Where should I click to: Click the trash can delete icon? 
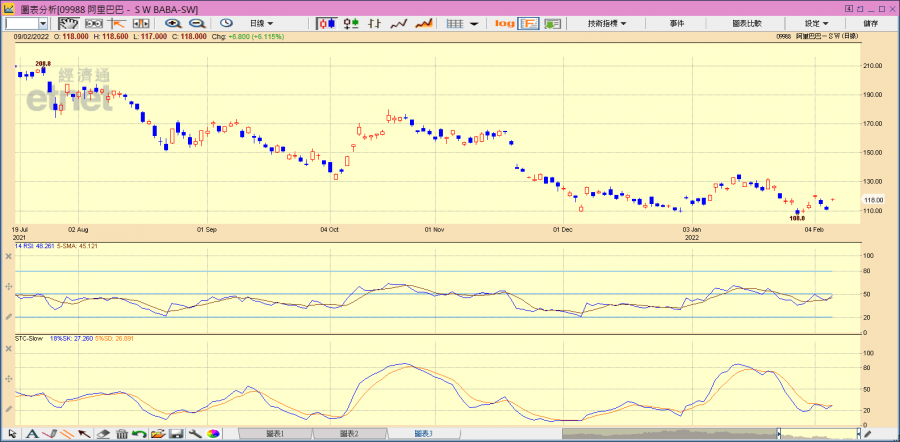(121, 434)
